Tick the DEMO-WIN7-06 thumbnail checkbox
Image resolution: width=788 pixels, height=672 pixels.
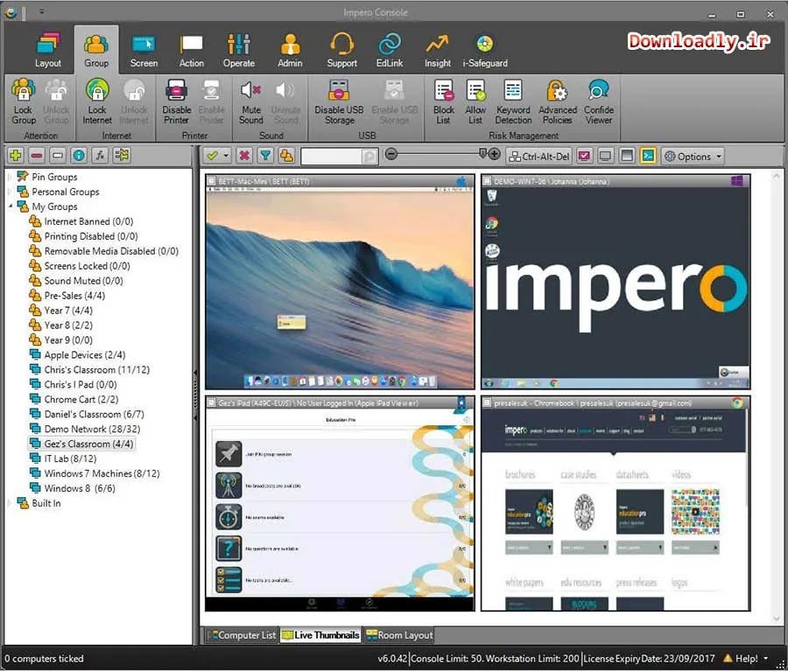[487, 181]
